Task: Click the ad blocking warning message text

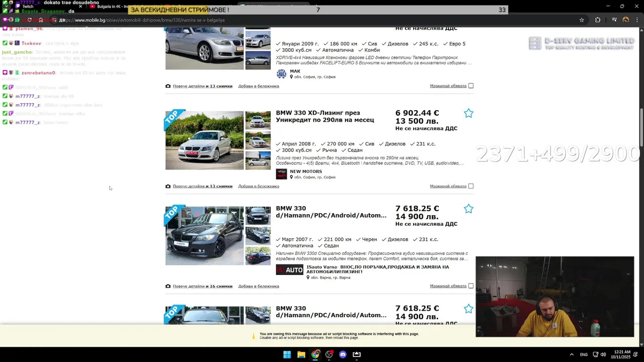Action: (339, 335)
